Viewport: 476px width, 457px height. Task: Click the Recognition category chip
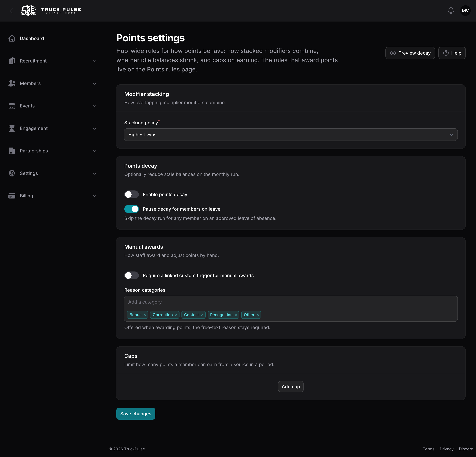tap(223, 315)
